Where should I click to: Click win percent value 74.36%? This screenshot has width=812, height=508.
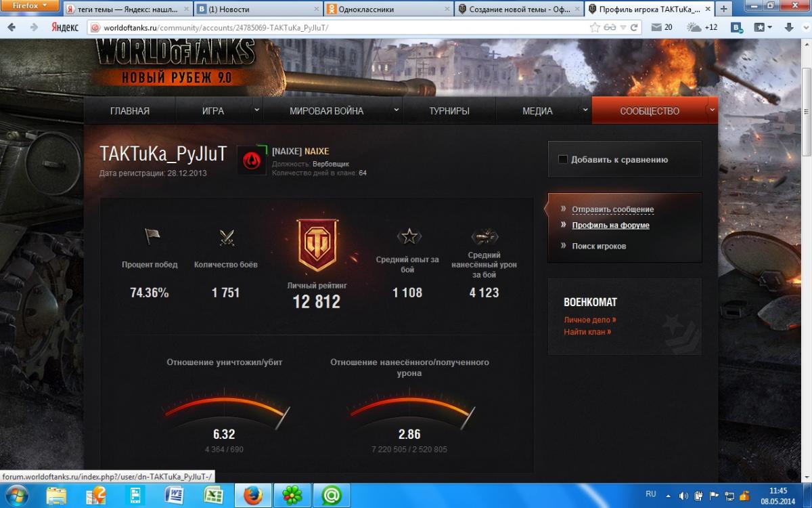[150, 293]
